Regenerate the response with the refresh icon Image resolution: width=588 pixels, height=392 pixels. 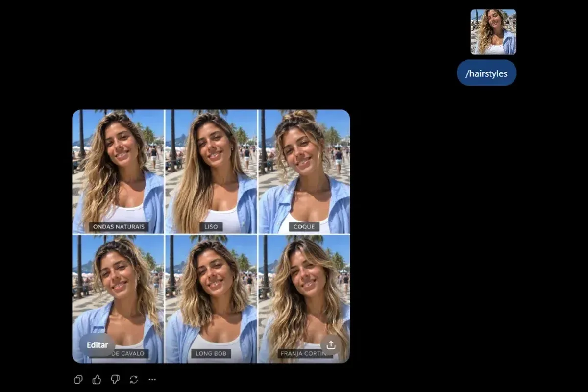click(x=134, y=379)
